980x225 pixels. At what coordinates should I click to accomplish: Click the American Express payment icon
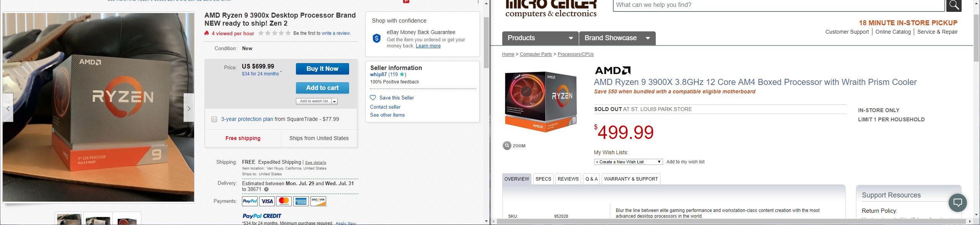coord(301,201)
